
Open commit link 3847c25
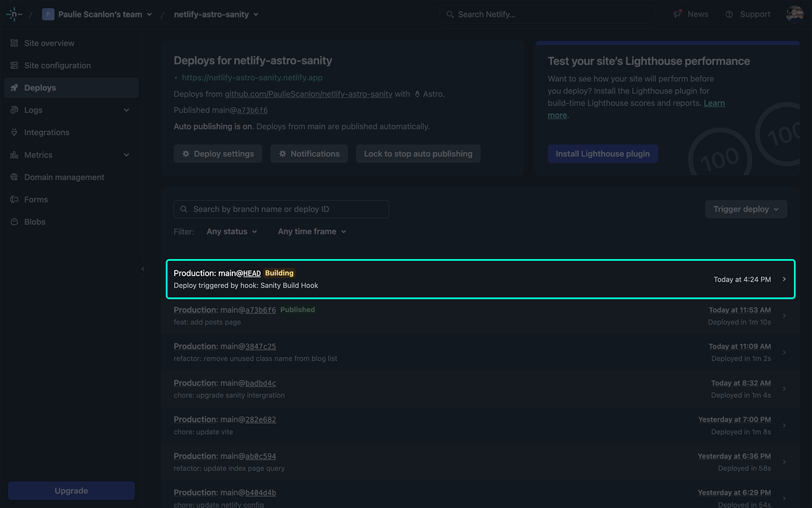point(261,347)
